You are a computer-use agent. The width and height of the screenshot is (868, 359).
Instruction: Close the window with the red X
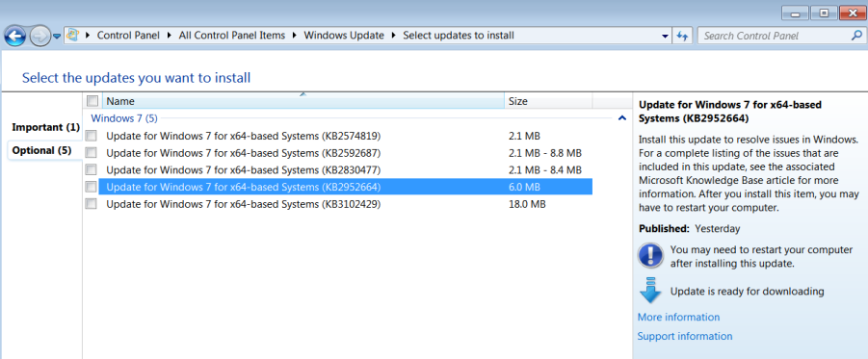[853, 13]
